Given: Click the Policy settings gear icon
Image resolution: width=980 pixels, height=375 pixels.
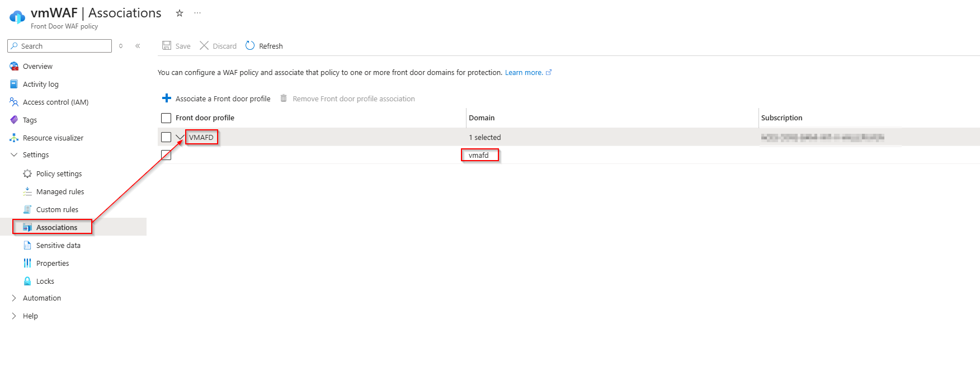Looking at the screenshot, I should [x=27, y=174].
